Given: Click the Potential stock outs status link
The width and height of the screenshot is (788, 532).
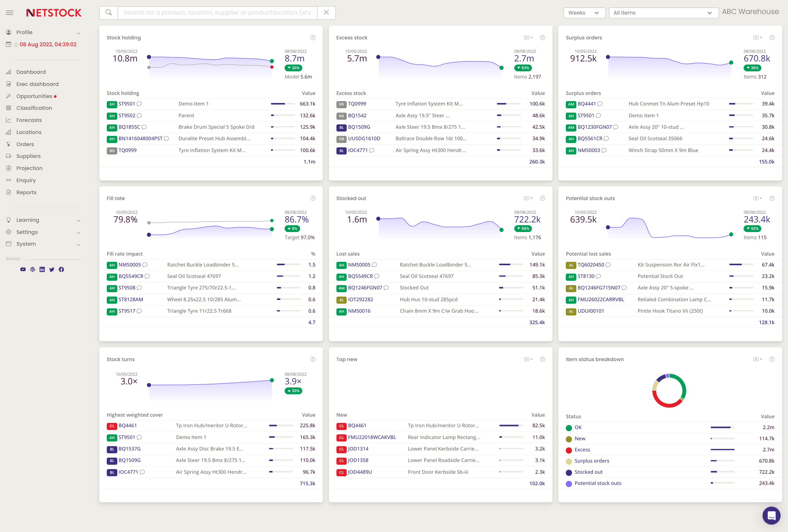Looking at the screenshot, I should tap(597, 483).
